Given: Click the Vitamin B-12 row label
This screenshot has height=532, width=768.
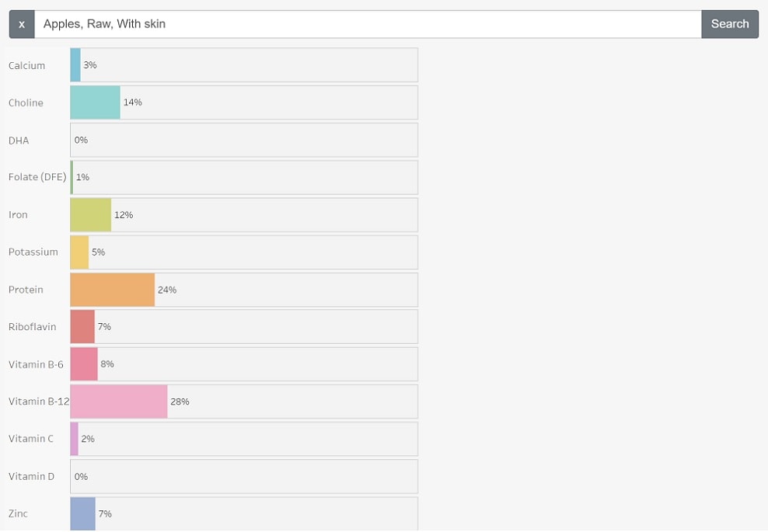Looking at the screenshot, I should (39, 402).
